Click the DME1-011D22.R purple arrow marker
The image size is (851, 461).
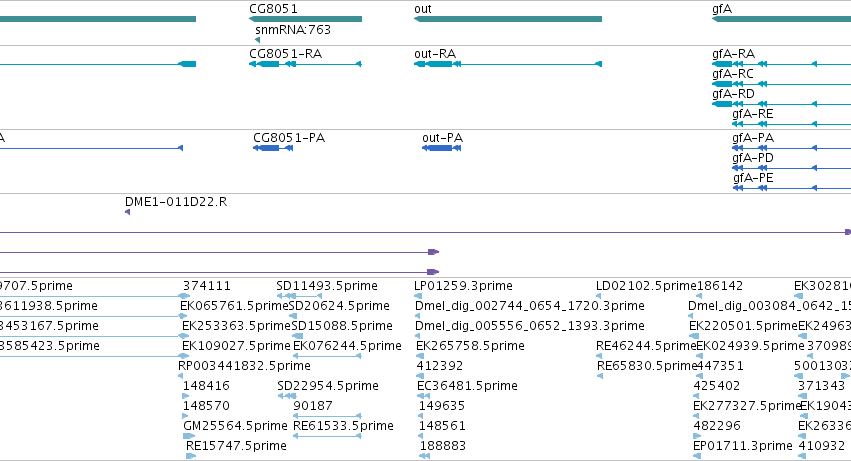coord(128,212)
